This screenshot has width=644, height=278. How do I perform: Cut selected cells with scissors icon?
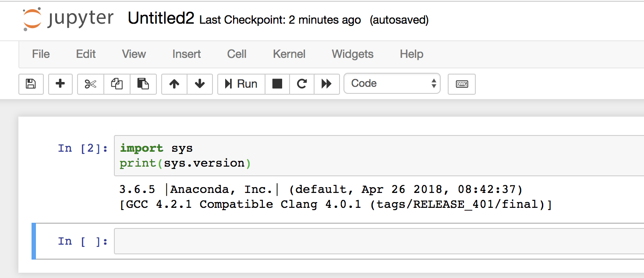[91, 84]
